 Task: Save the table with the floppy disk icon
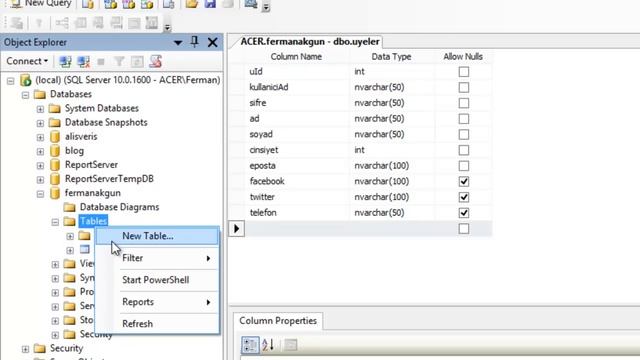click(210, 4)
